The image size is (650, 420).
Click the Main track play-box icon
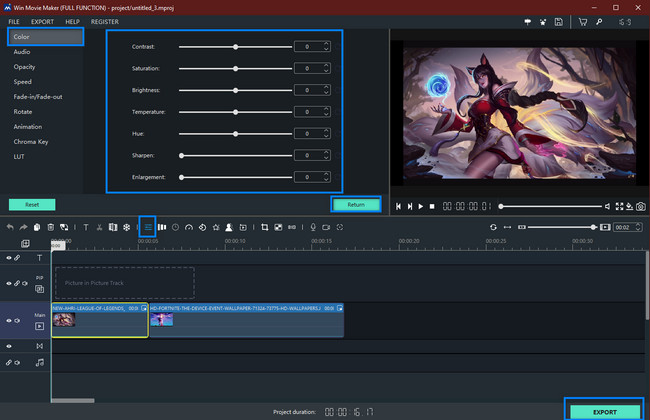click(x=39, y=326)
